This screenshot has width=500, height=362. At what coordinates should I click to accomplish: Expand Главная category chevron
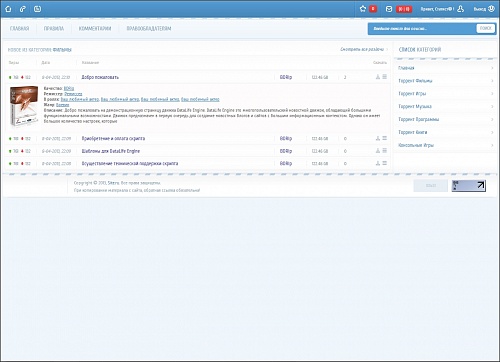click(x=492, y=68)
